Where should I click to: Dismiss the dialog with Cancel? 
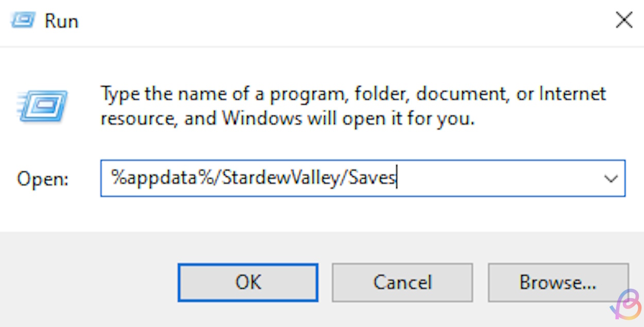click(402, 282)
